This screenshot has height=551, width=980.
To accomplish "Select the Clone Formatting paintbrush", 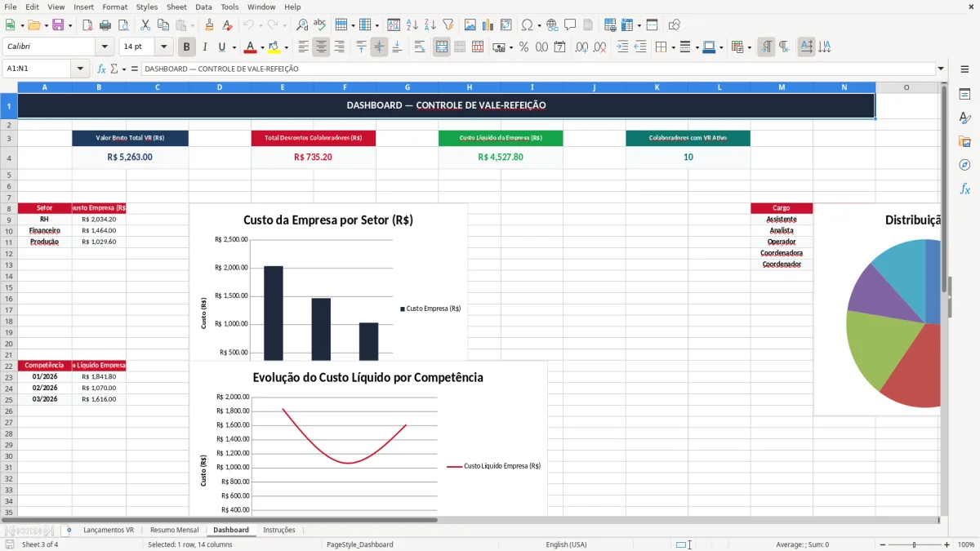I will (x=209, y=25).
